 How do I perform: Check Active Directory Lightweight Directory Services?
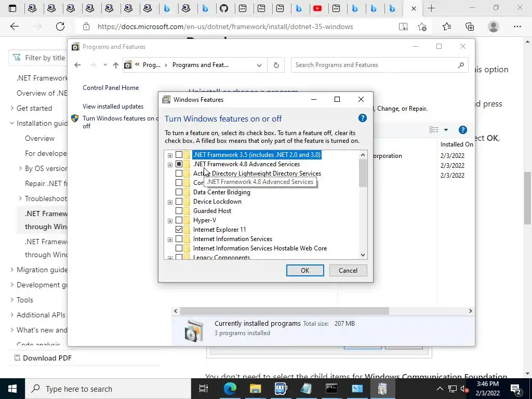point(179,174)
